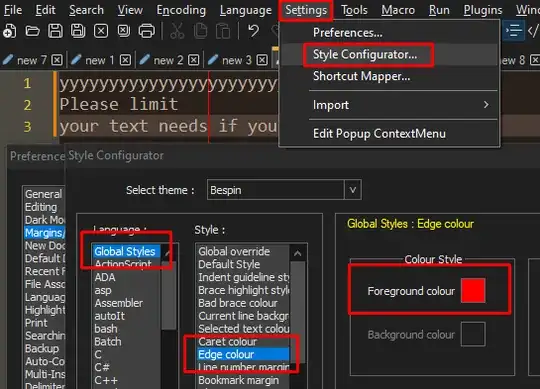
Task: Click the Paste clipboard icon
Action: [223, 31]
